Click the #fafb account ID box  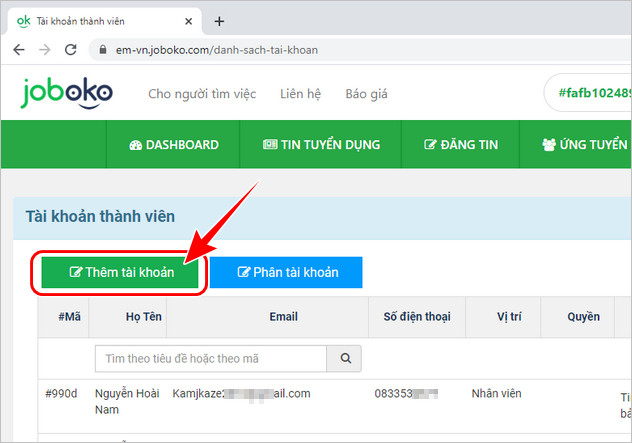click(x=590, y=94)
